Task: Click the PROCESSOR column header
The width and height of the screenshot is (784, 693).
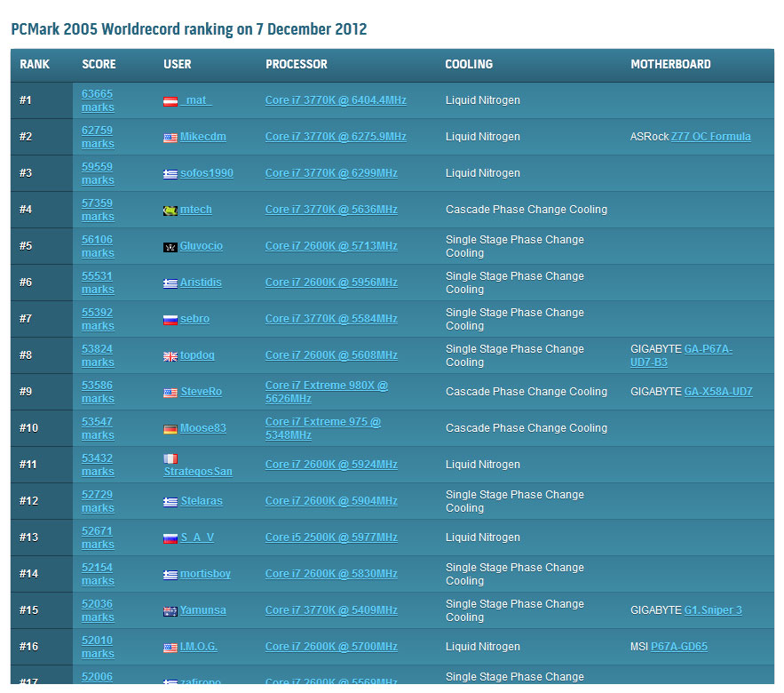Action: tap(296, 65)
